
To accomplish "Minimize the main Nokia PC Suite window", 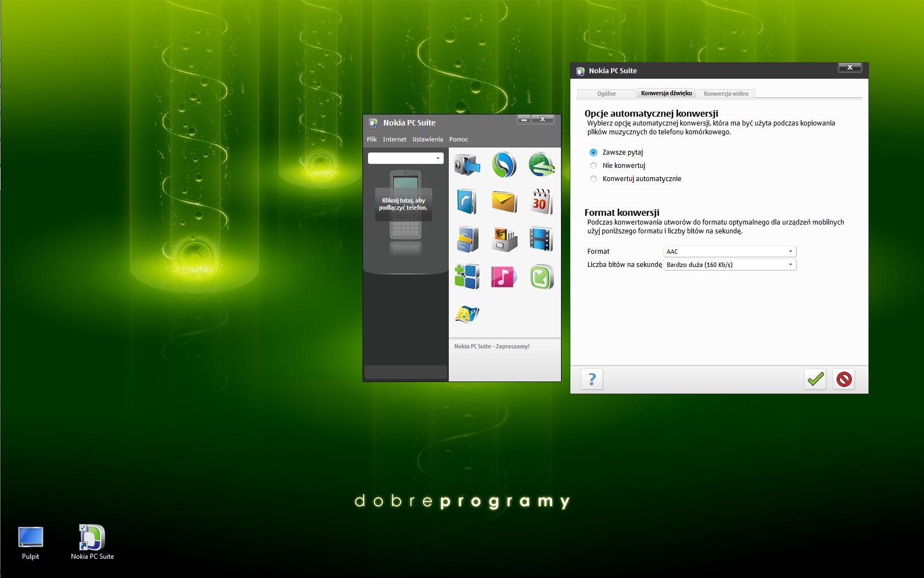I will click(524, 119).
